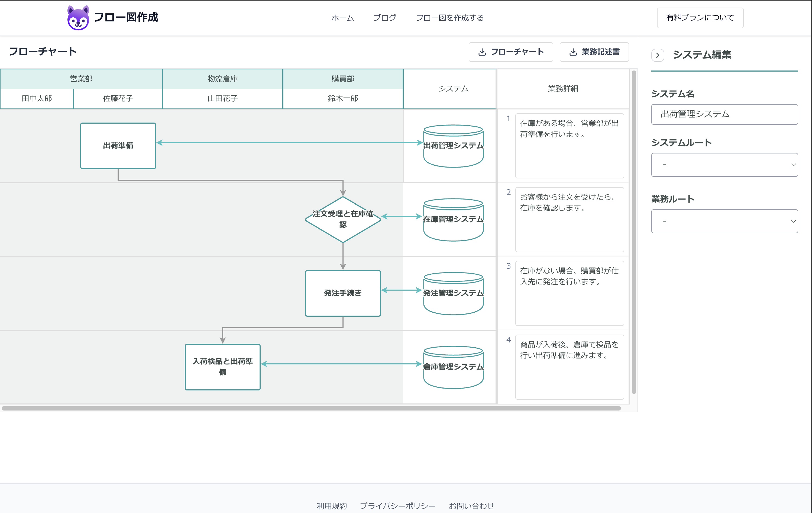
Task: Click the download icon on 業務記述書 button
Action: click(573, 52)
